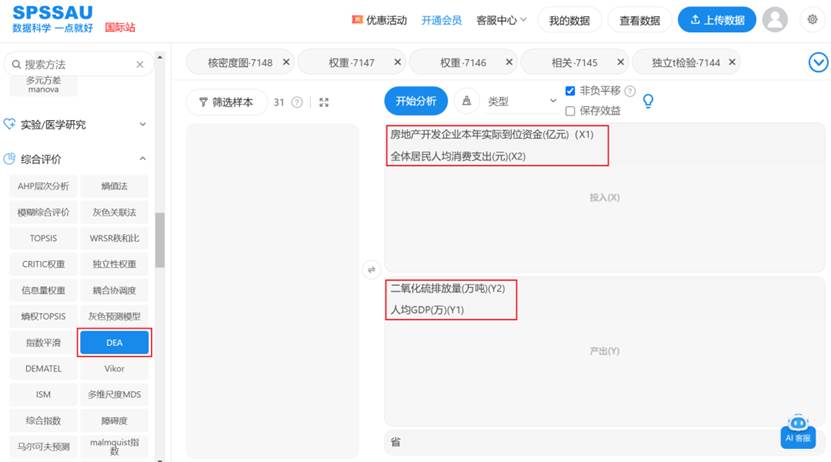Screen dimensions: 831x462
Task: Collapse the 综合评价 section
Action: (142, 158)
